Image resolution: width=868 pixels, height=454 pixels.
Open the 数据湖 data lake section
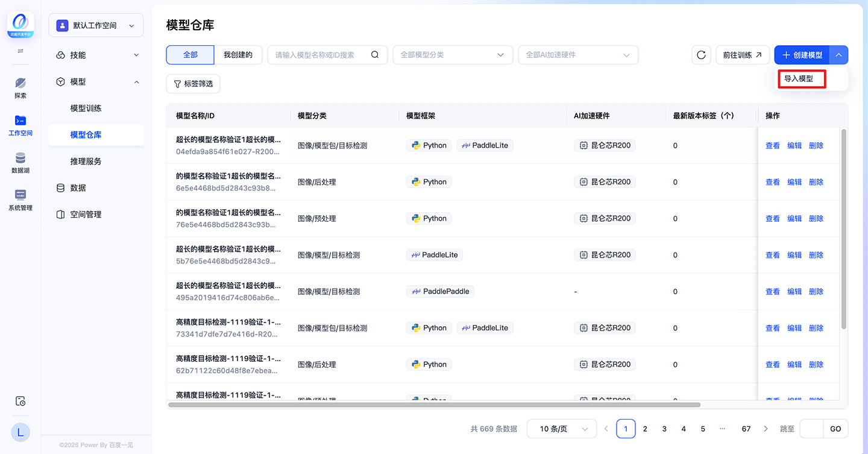(20, 162)
